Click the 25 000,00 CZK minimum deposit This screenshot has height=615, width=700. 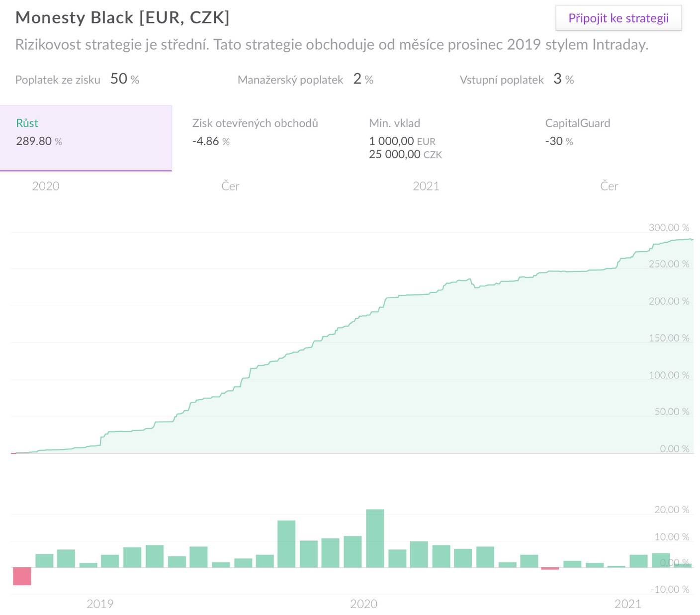[405, 154]
